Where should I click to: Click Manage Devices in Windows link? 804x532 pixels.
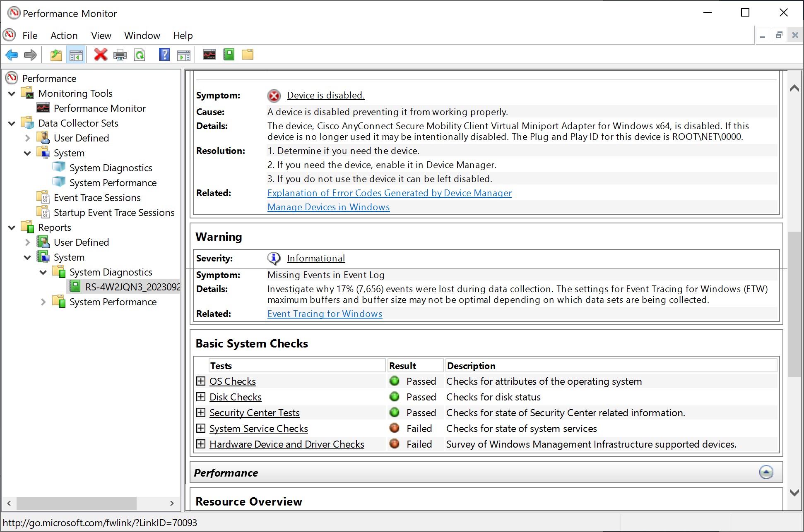point(328,207)
